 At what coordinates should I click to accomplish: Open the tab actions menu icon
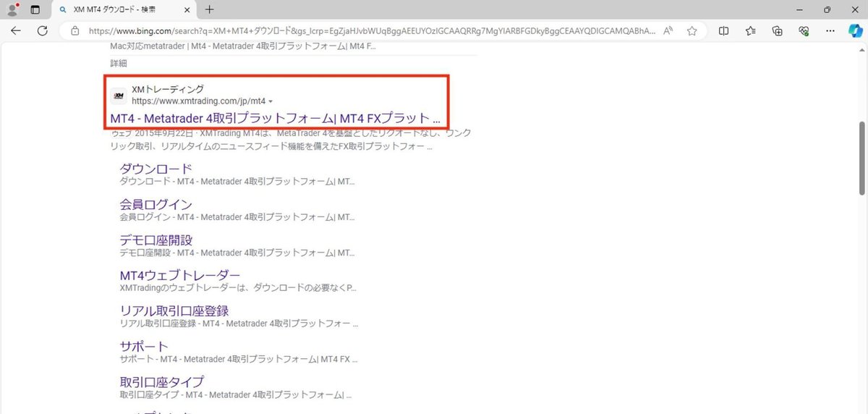click(x=35, y=9)
